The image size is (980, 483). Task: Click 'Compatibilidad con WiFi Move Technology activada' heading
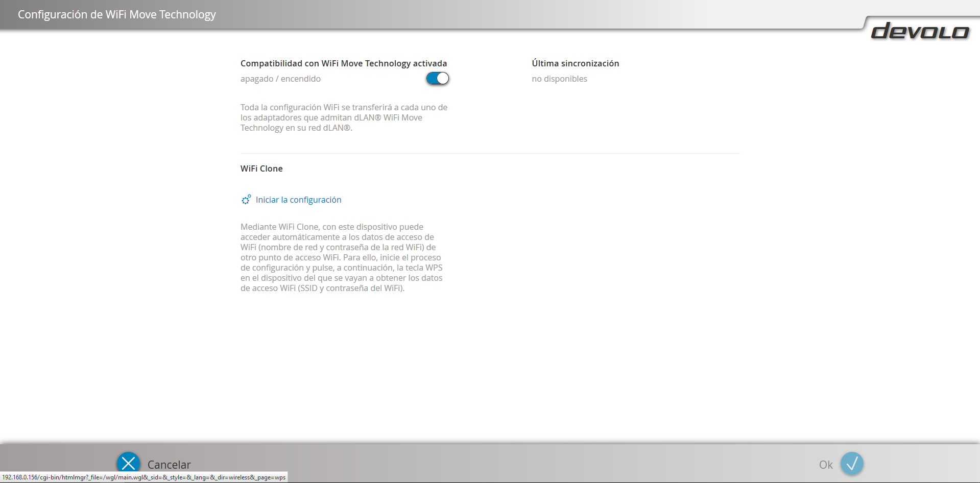click(x=344, y=63)
